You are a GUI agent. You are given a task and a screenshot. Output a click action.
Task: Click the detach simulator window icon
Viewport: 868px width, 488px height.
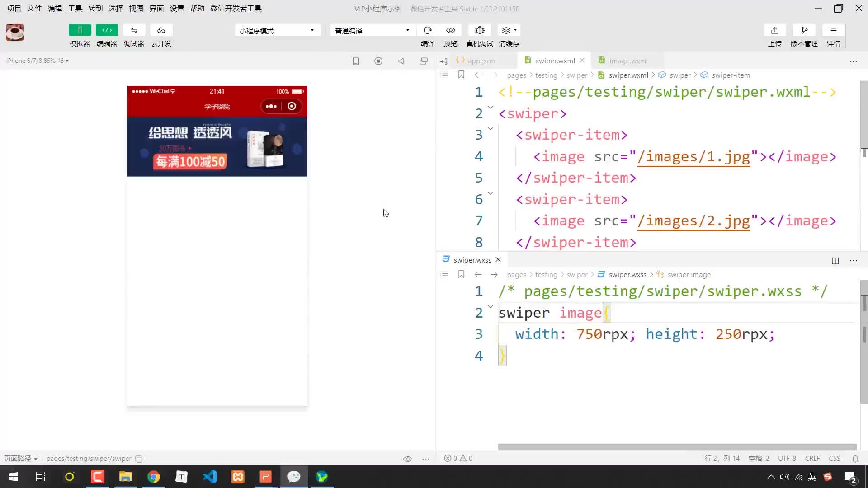coord(424,61)
